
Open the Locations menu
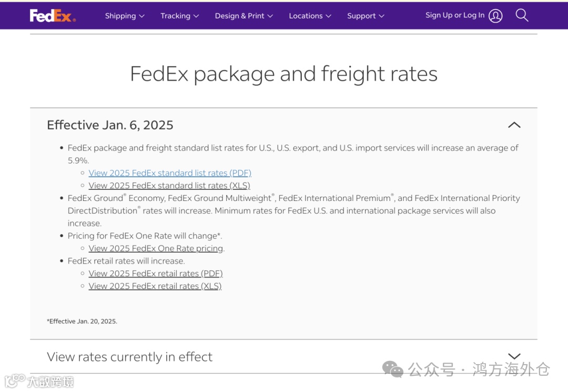tap(310, 16)
